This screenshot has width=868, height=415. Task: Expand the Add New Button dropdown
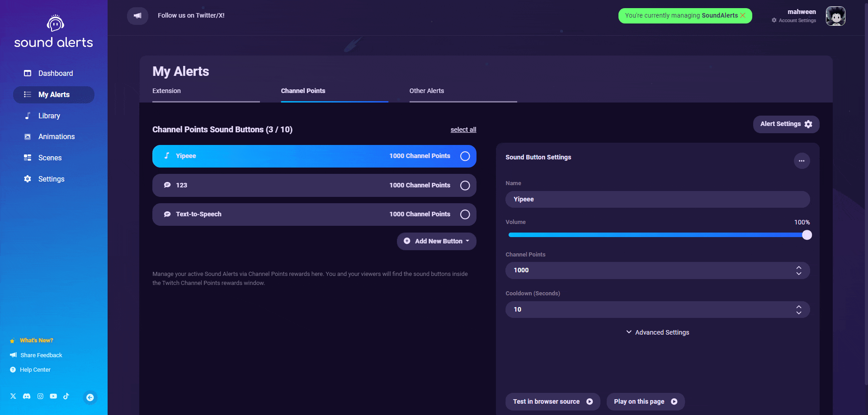coord(437,241)
